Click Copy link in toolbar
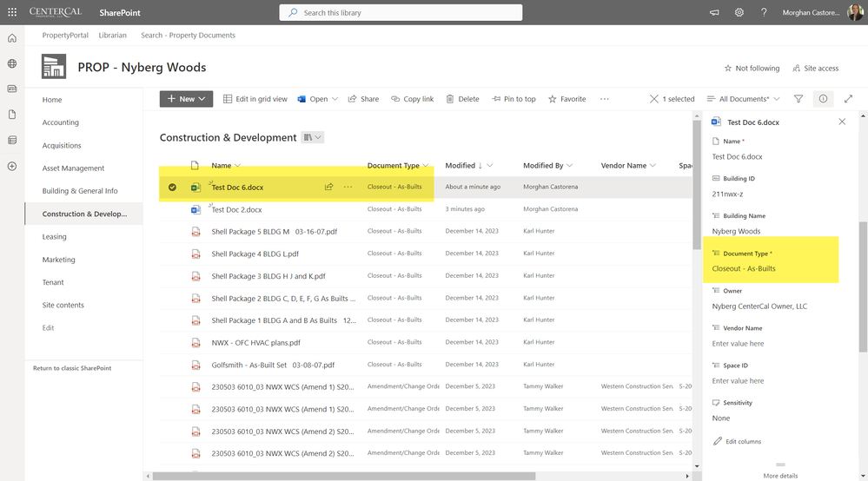Screen dimensions: 868x481 [413, 99]
